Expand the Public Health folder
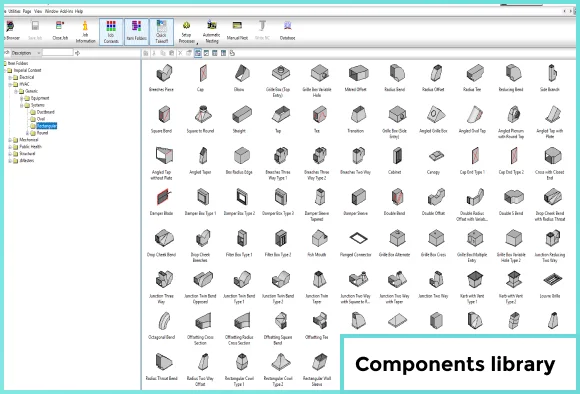 click(x=10, y=147)
